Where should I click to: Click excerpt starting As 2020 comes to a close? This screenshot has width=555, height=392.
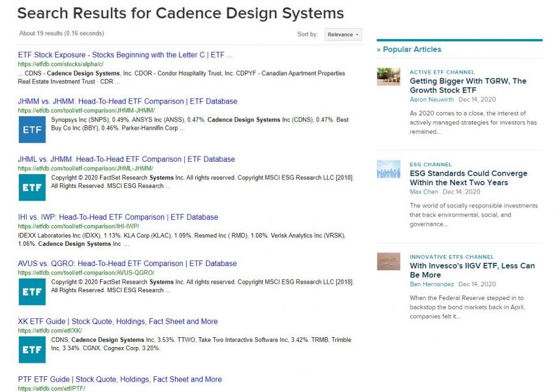point(473,123)
